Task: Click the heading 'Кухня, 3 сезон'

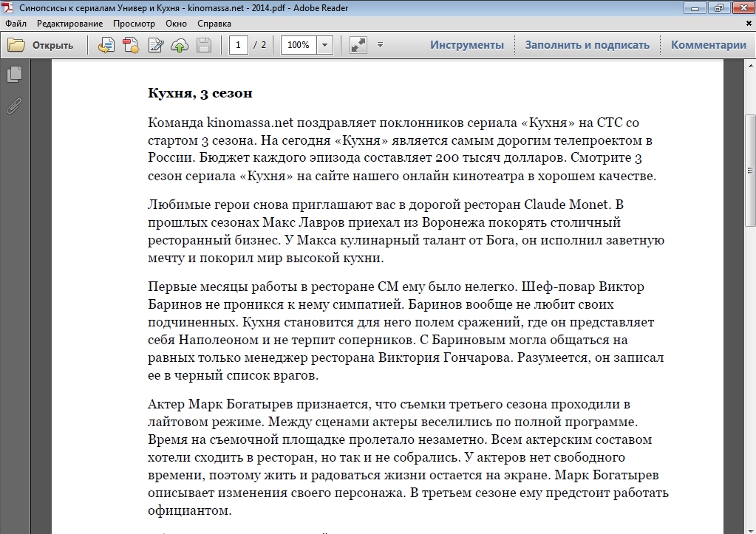Action: (200, 93)
